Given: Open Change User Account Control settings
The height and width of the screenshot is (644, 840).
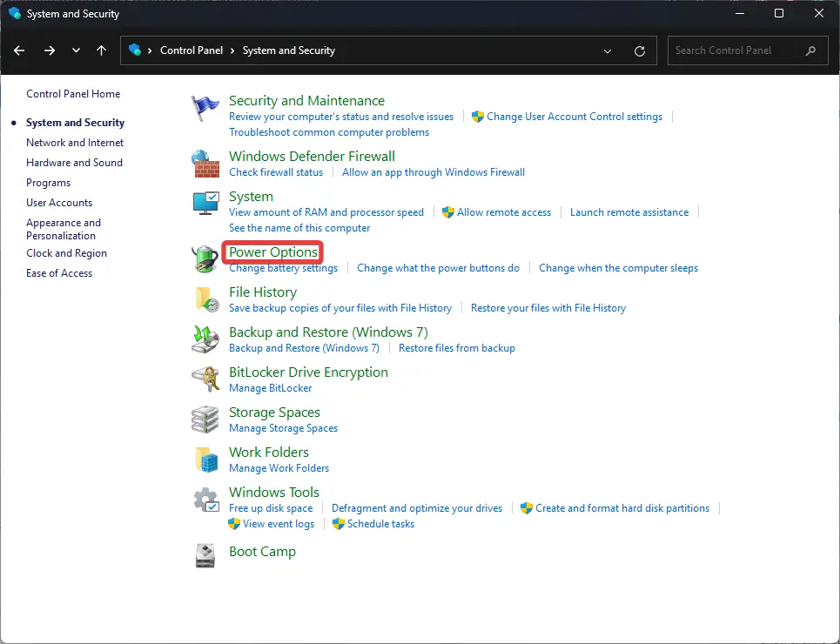Looking at the screenshot, I should 575,117.
